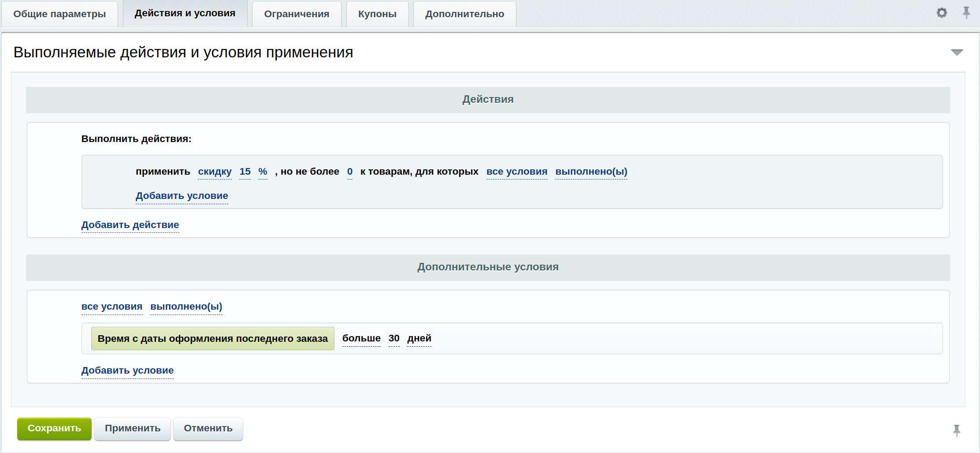Click the bottom pin icon near buttons
The image size is (980, 453).
(957, 430)
